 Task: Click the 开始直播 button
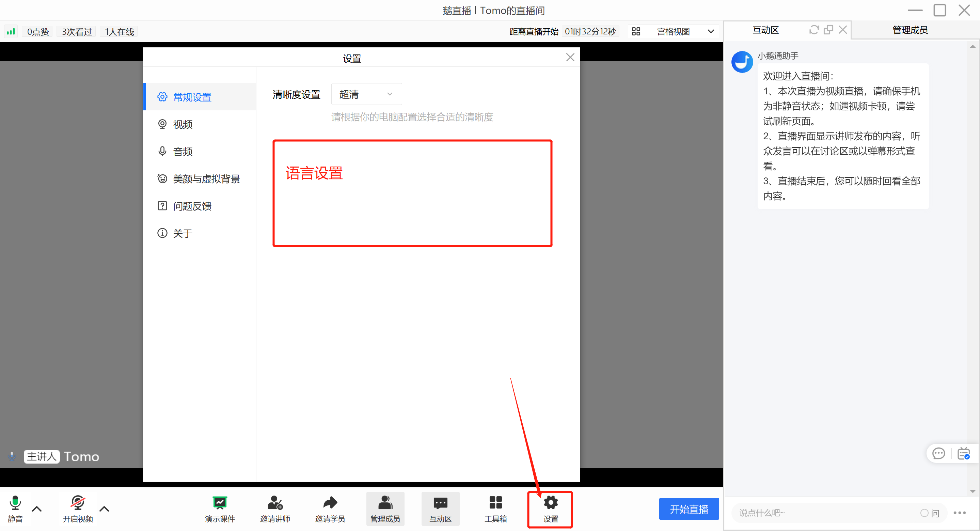[x=689, y=509]
